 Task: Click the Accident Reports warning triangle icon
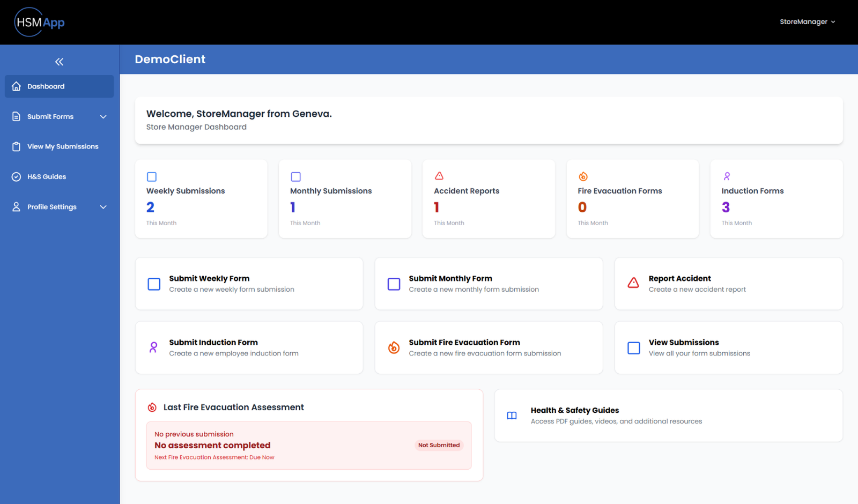click(x=439, y=175)
